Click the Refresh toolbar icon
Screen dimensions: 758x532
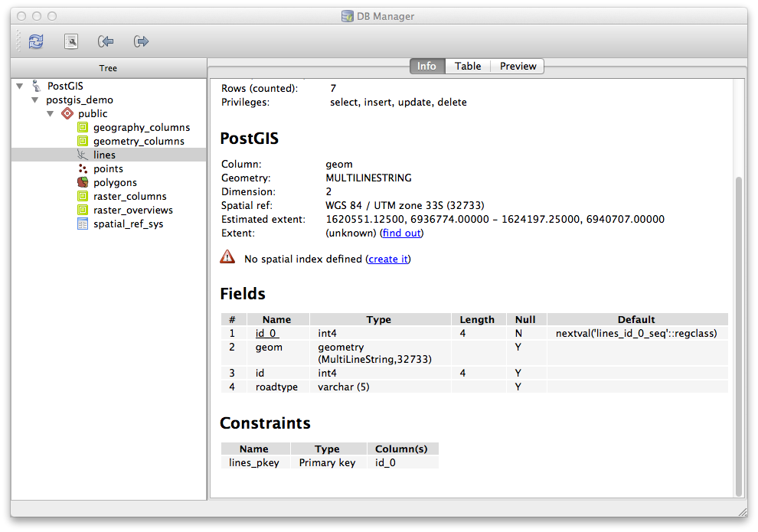(x=35, y=41)
